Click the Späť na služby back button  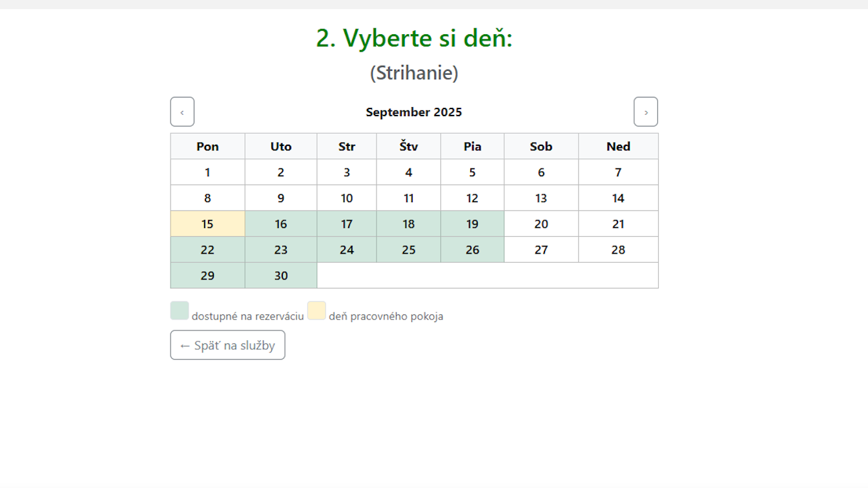[227, 345]
